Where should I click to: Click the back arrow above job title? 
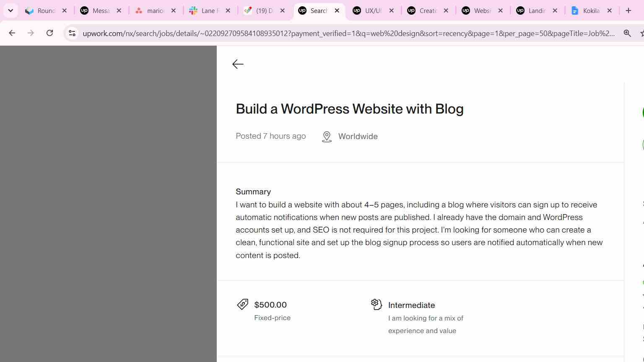238,64
